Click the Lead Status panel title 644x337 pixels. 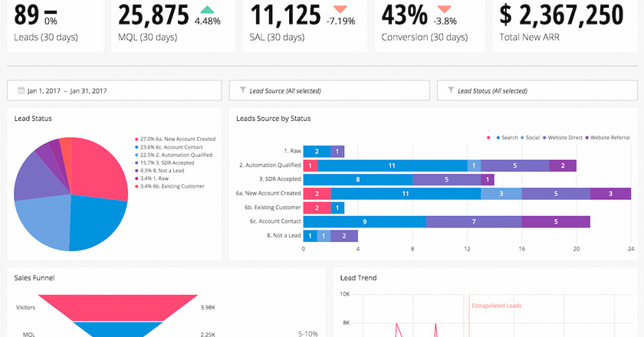point(33,119)
